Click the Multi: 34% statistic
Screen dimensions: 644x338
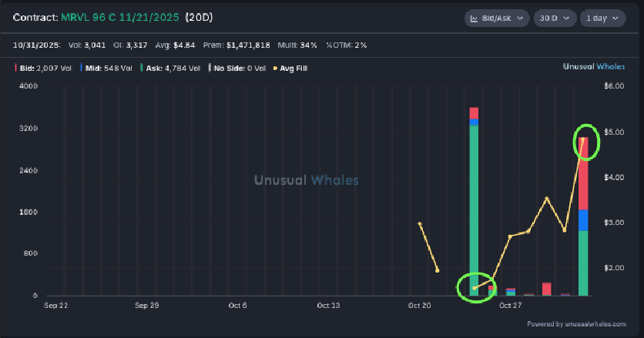click(x=297, y=45)
